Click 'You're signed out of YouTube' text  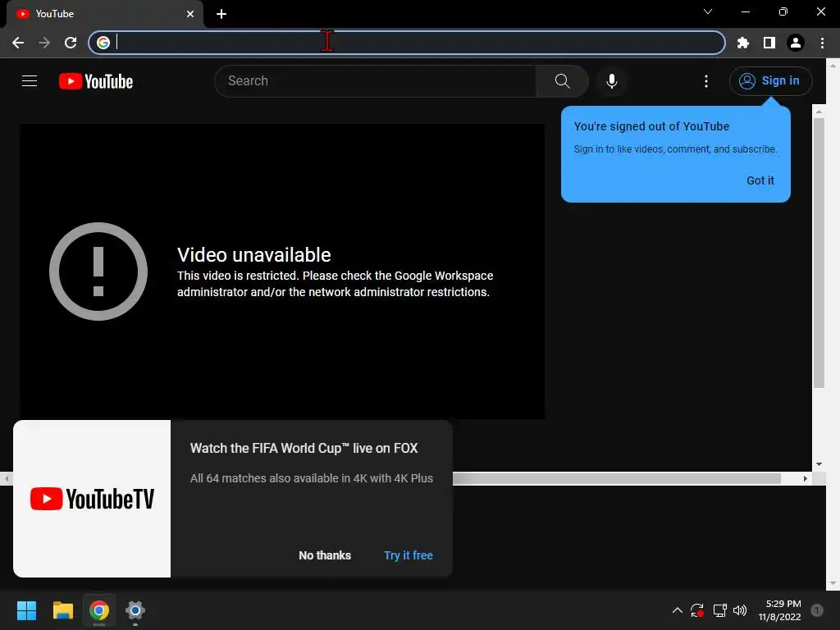[x=651, y=126]
